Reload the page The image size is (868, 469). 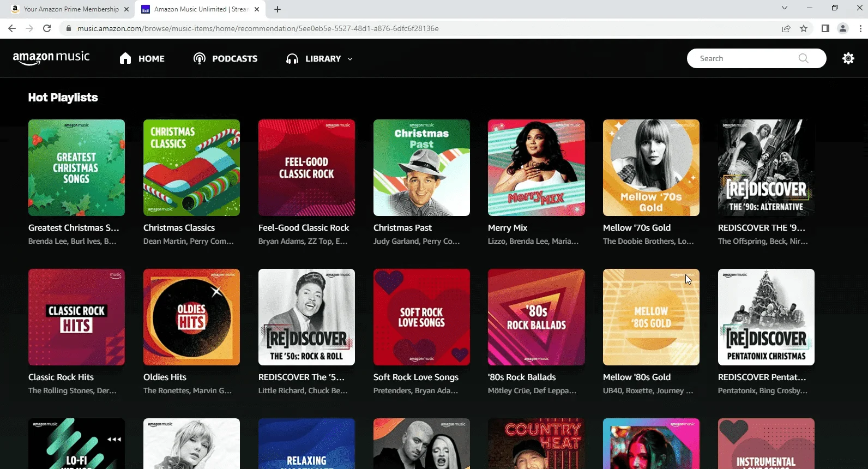tap(47, 28)
